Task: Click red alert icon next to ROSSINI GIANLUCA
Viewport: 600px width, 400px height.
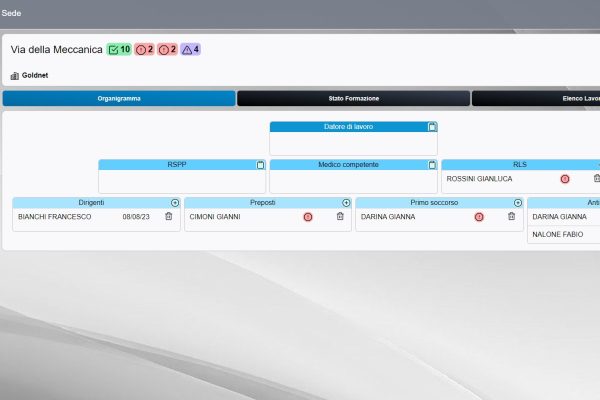Action: pyautogui.click(x=565, y=179)
